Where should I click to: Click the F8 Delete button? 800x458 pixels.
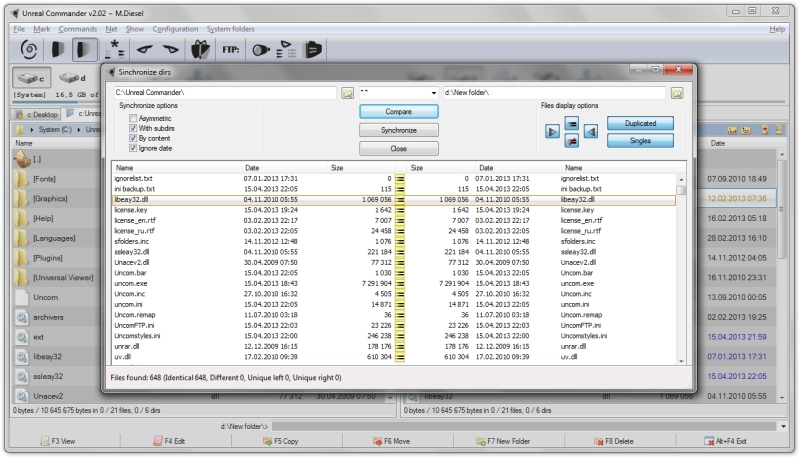[x=614, y=441]
